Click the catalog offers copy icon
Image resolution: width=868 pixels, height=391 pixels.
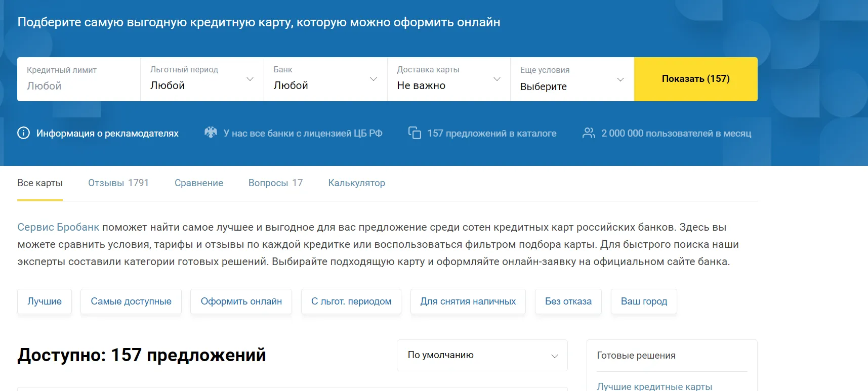415,133
